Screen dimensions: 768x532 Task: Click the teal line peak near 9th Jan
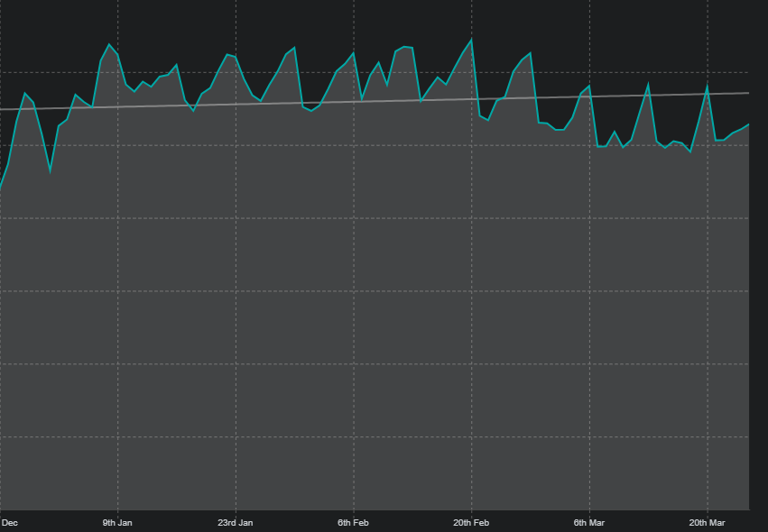109,44
